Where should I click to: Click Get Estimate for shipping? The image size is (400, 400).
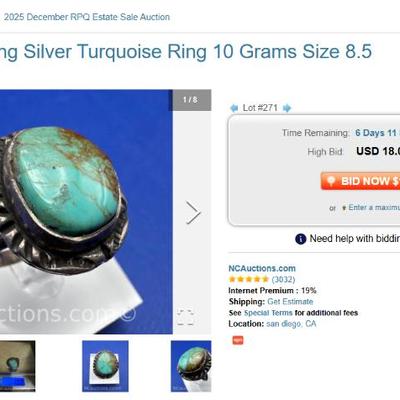(290, 302)
